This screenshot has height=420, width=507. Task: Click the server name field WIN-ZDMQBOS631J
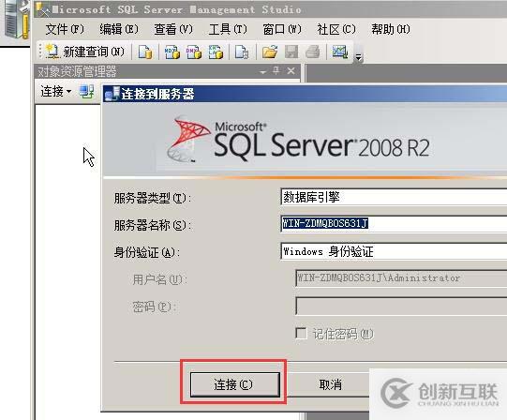click(394, 224)
